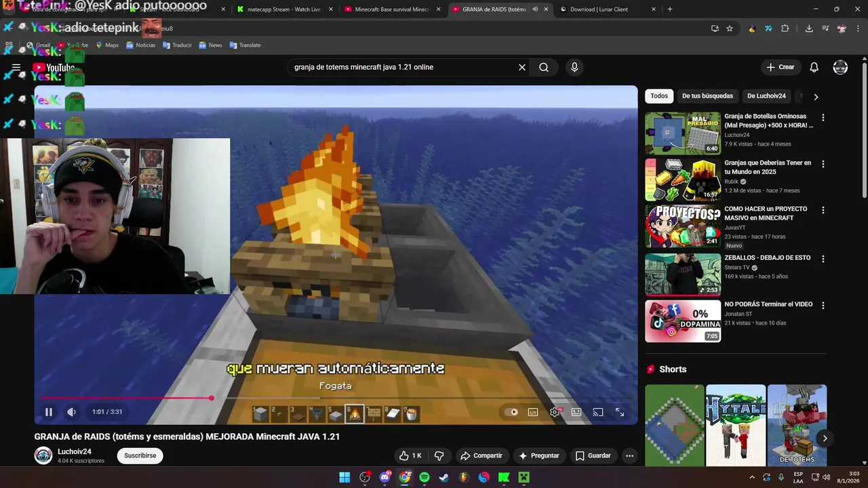The image size is (868, 488).
Task: Show hidden system tray icons
Action: click(x=751, y=477)
